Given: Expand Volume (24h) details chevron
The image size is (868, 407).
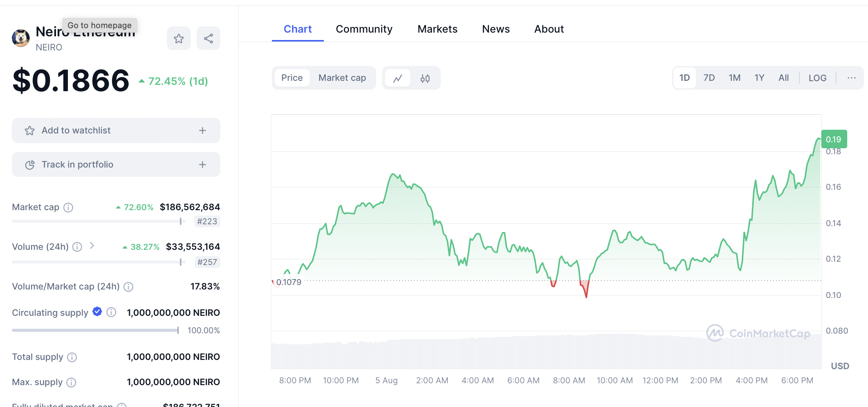Looking at the screenshot, I should pos(92,246).
